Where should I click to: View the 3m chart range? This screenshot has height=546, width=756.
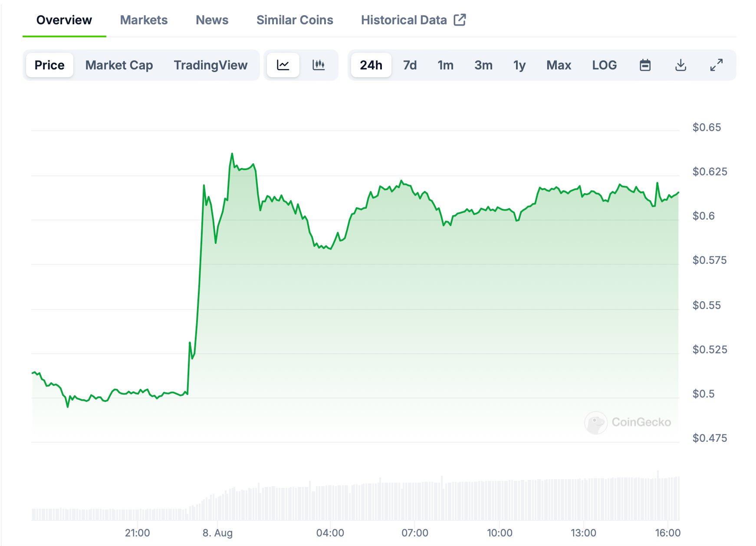pyautogui.click(x=483, y=65)
